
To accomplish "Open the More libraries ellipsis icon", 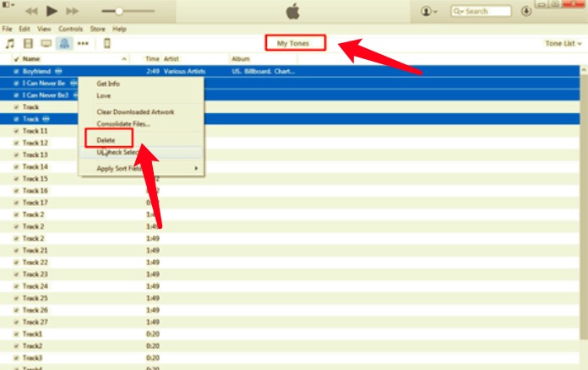I will point(83,43).
